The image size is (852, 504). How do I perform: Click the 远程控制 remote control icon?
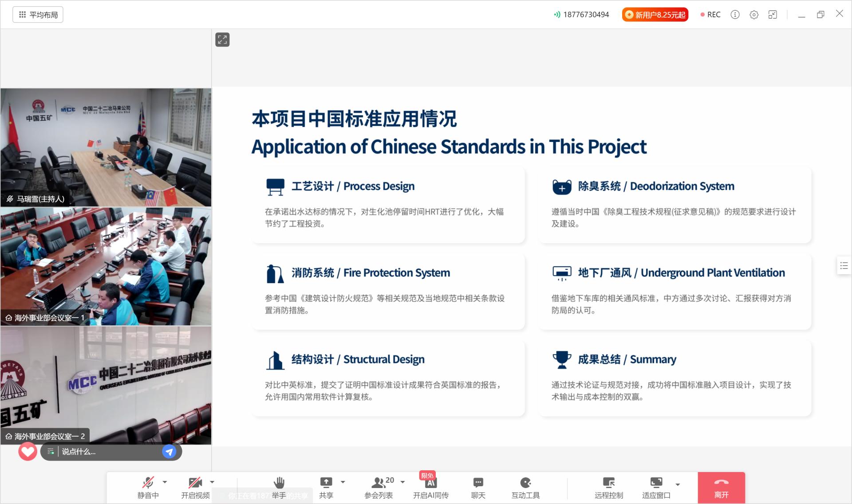coord(609,487)
